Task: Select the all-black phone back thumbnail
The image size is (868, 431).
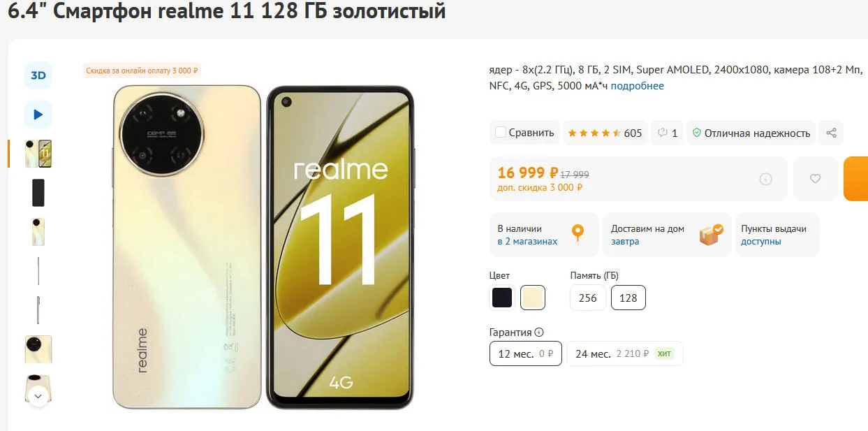Action: tap(38, 193)
